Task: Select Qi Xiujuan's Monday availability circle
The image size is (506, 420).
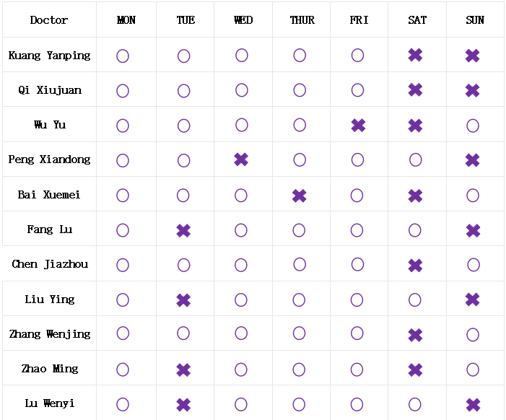Action: pyautogui.click(x=123, y=90)
